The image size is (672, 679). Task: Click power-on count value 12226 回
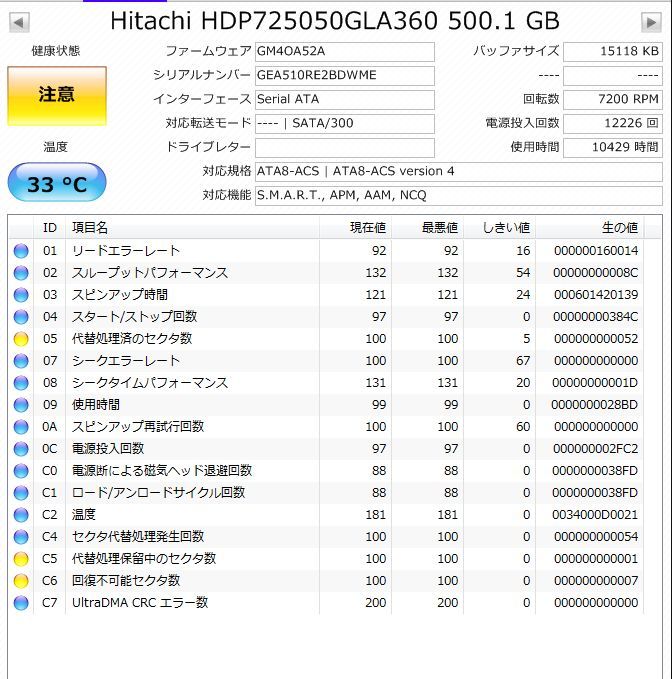[x=613, y=124]
